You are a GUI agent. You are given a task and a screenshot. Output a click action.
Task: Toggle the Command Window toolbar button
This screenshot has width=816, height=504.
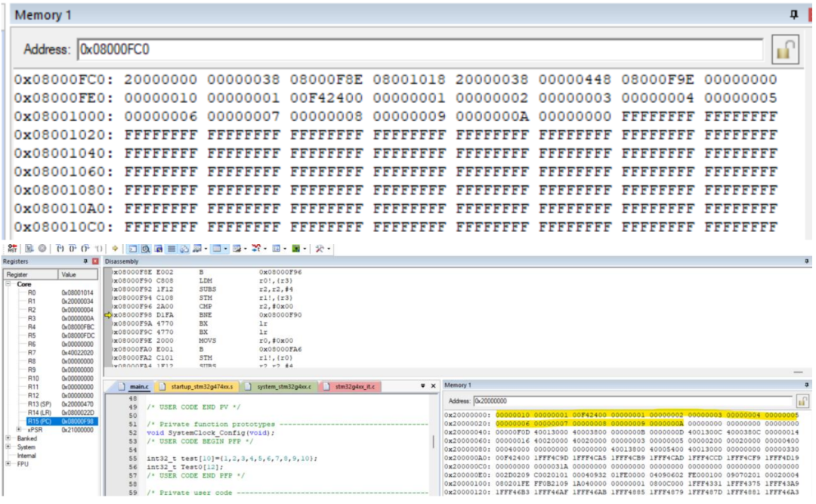point(133,249)
